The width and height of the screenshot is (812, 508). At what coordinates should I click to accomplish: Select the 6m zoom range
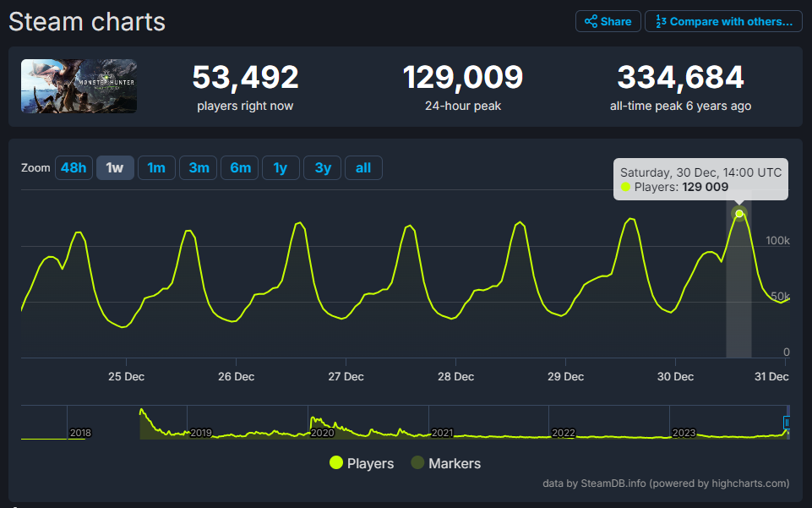tap(239, 167)
